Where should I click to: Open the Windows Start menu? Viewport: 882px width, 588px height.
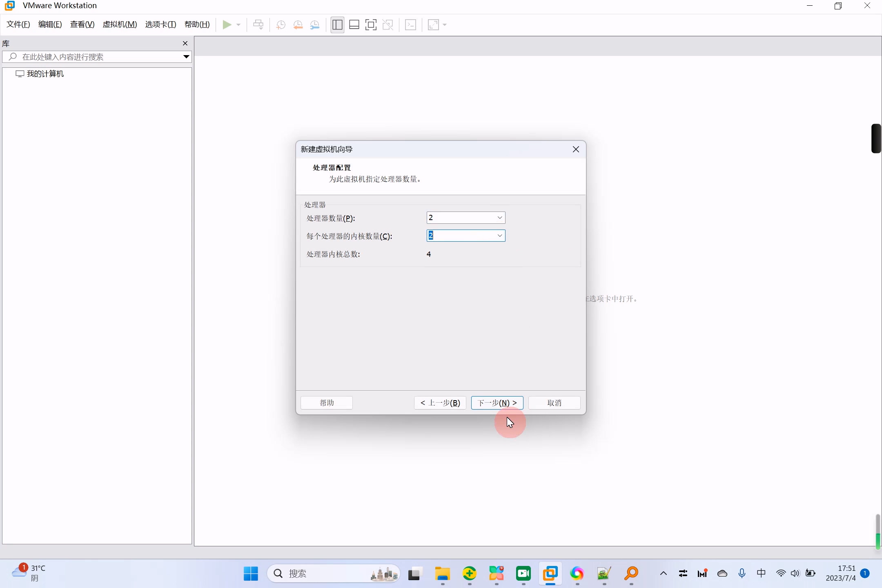tap(251, 574)
